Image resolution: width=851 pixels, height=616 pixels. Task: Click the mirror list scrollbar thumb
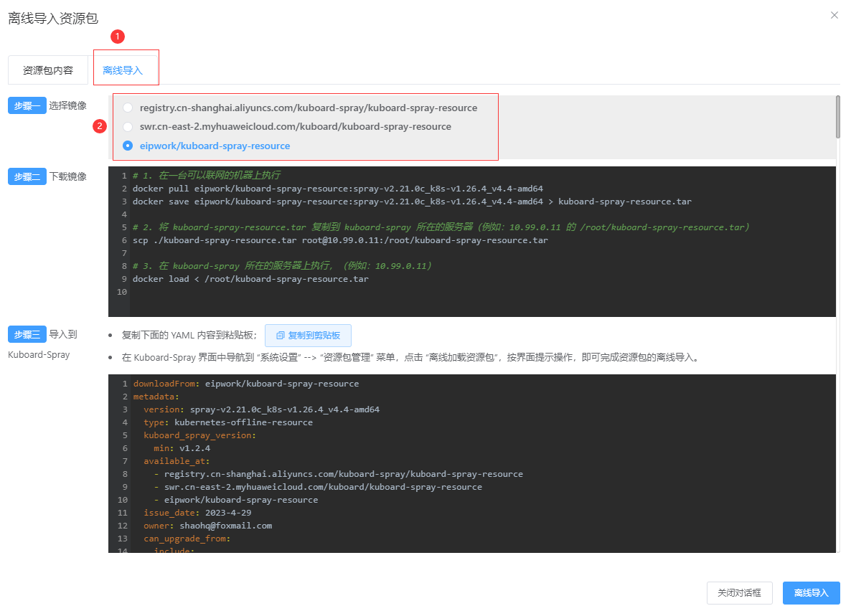pos(837,116)
